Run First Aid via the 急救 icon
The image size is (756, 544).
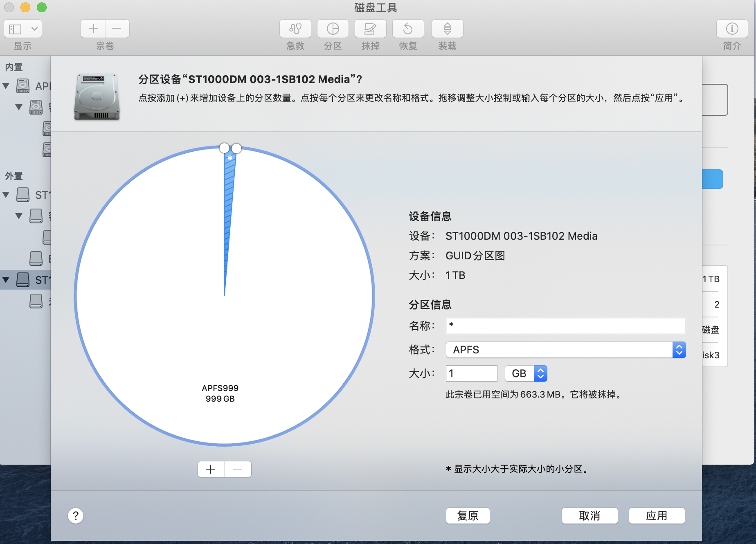[295, 29]
